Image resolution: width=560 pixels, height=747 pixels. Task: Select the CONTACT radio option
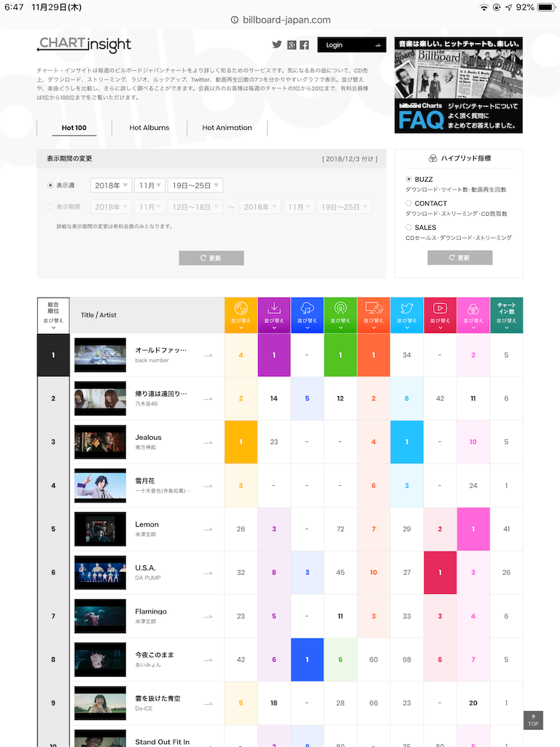408,203
